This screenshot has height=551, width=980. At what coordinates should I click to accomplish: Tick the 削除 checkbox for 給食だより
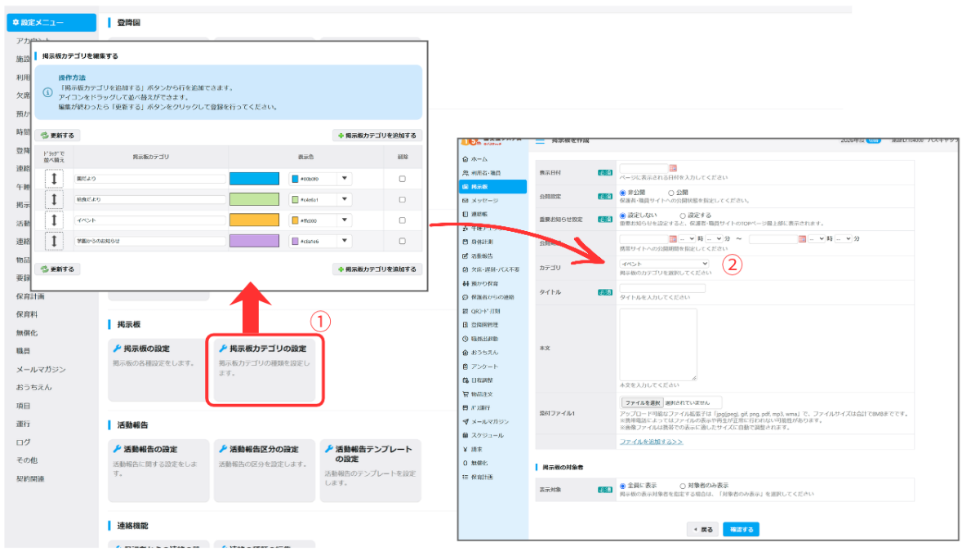(402, 199)
